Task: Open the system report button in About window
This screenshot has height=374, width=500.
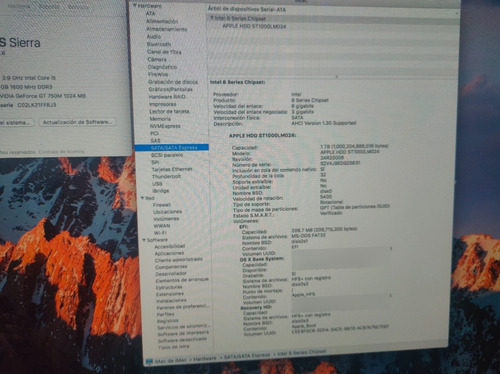Action: 15,123
